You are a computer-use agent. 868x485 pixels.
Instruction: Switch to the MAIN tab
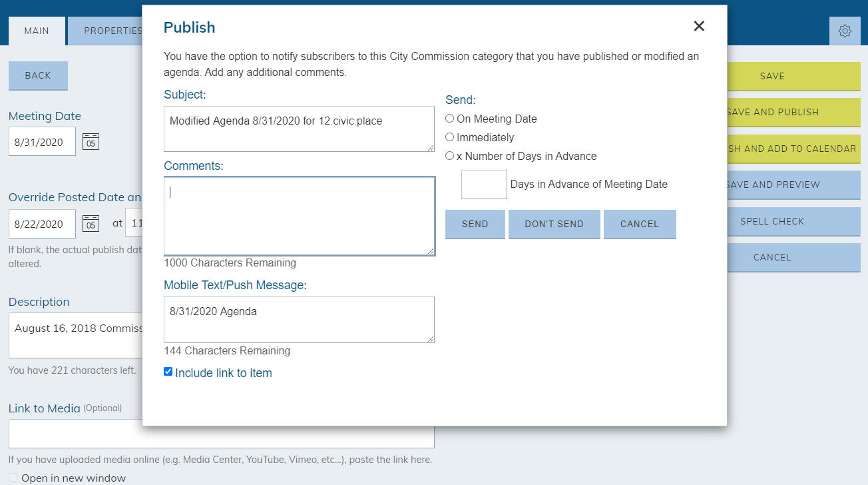point(37,31)
